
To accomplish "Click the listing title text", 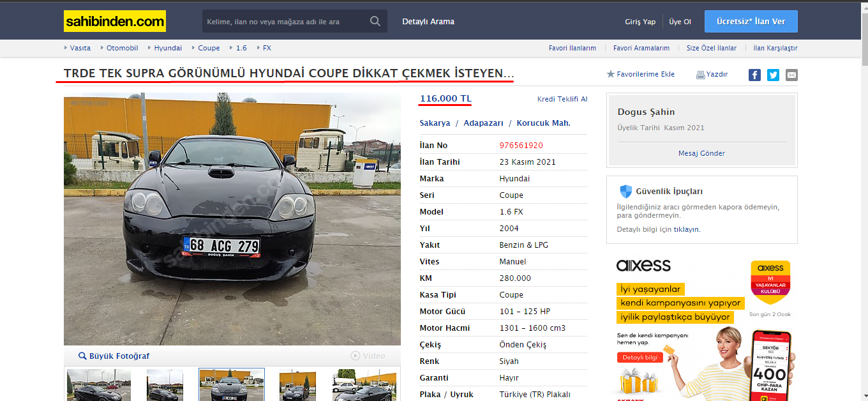I will 288,73.
